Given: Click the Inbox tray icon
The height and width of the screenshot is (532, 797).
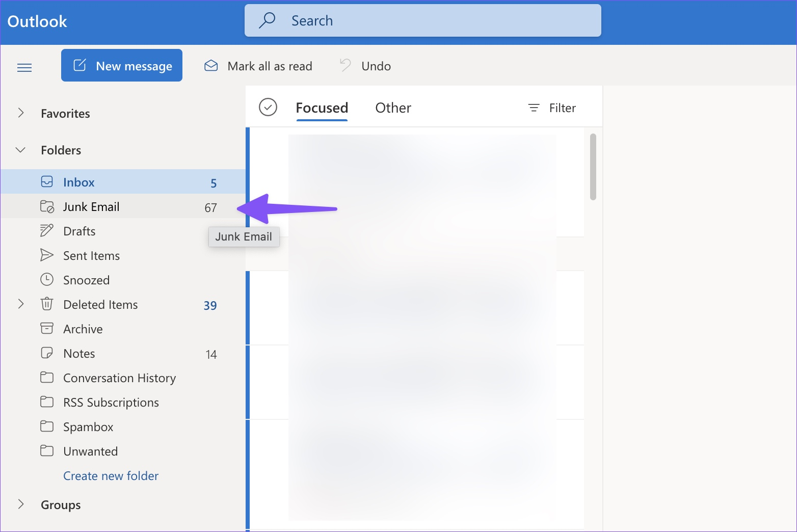Looking at the screenshot, I should tap(47, 182).
